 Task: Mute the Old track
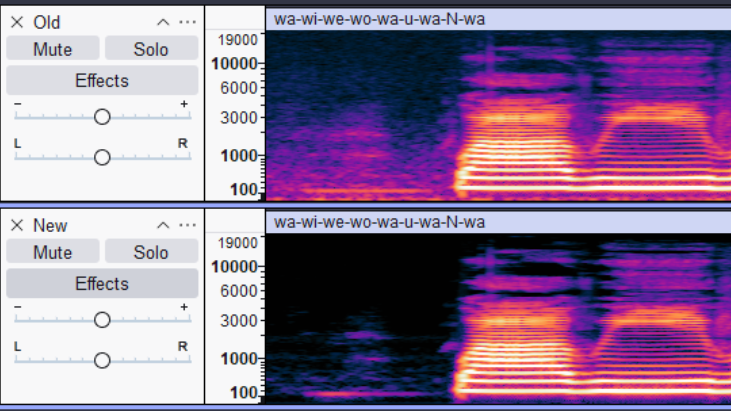[53, 49]
